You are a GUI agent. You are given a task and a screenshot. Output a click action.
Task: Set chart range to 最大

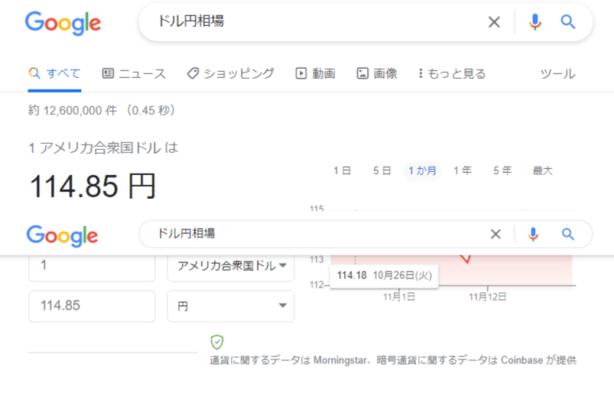coord(543,171)
